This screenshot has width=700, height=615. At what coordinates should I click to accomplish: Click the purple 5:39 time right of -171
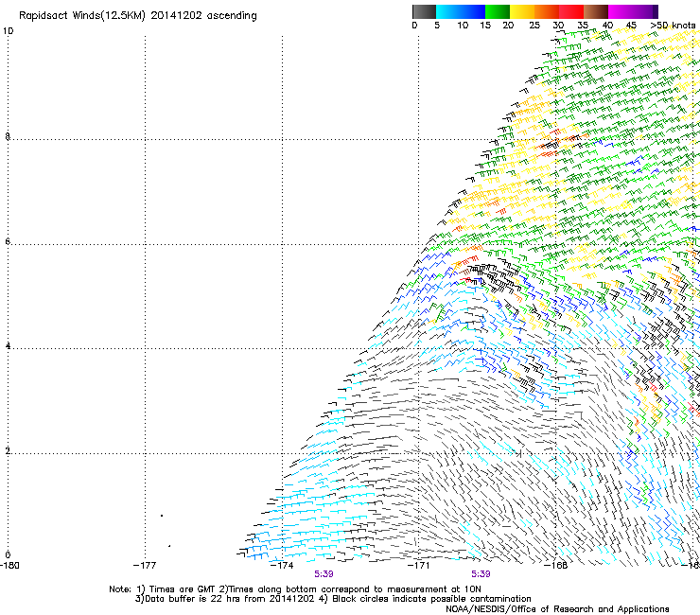(481, 574)
